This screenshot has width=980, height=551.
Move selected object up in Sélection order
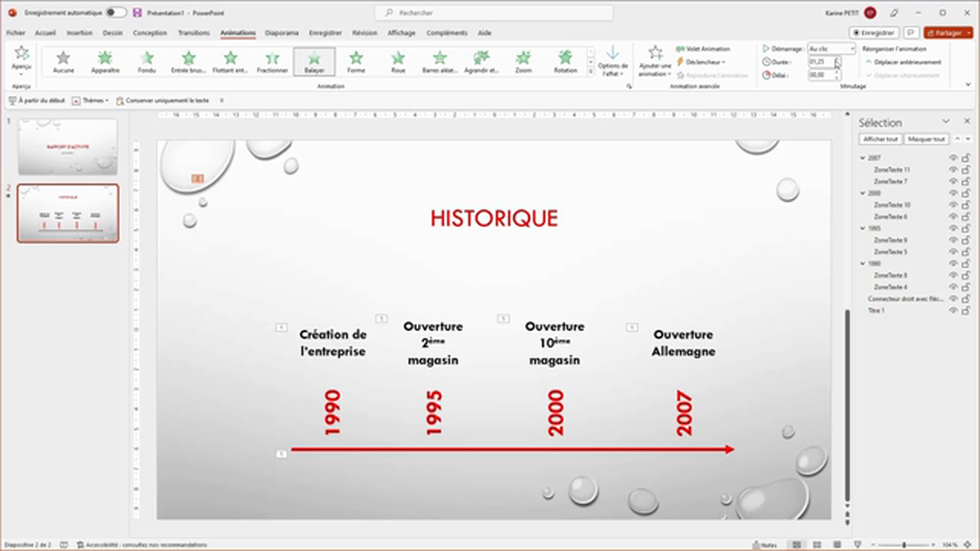[958, 139]
